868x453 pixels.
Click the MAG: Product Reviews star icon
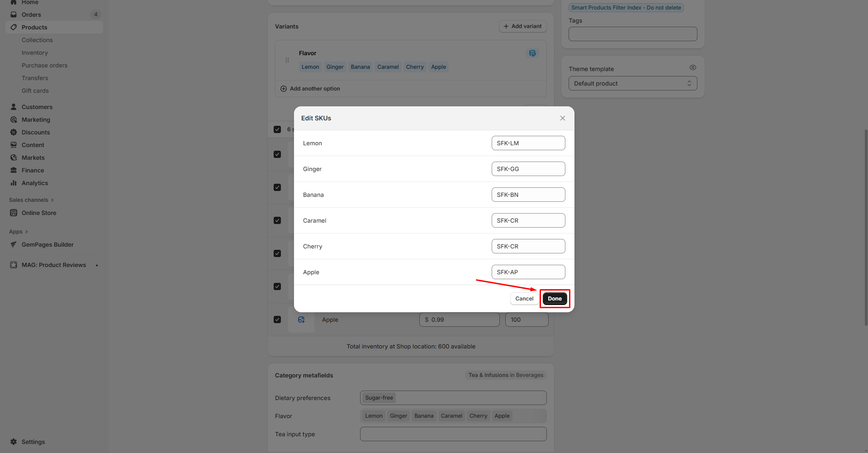(14, 265)
